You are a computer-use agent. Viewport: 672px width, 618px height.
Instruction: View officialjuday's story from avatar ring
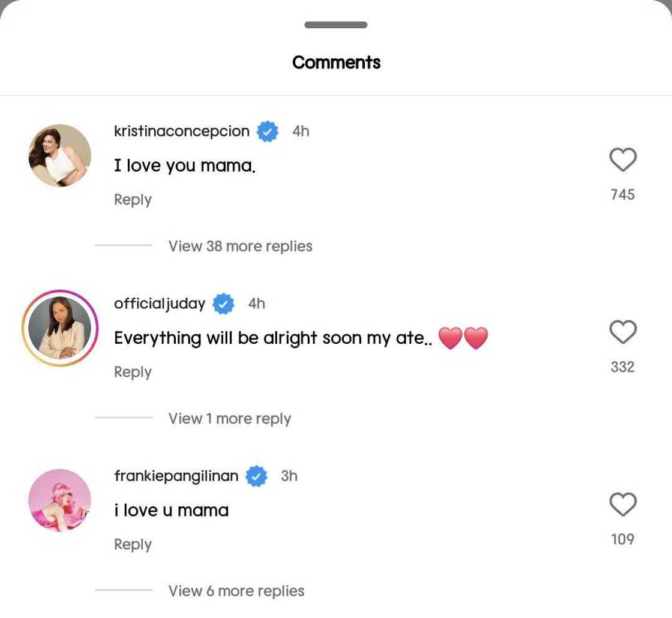60,328
